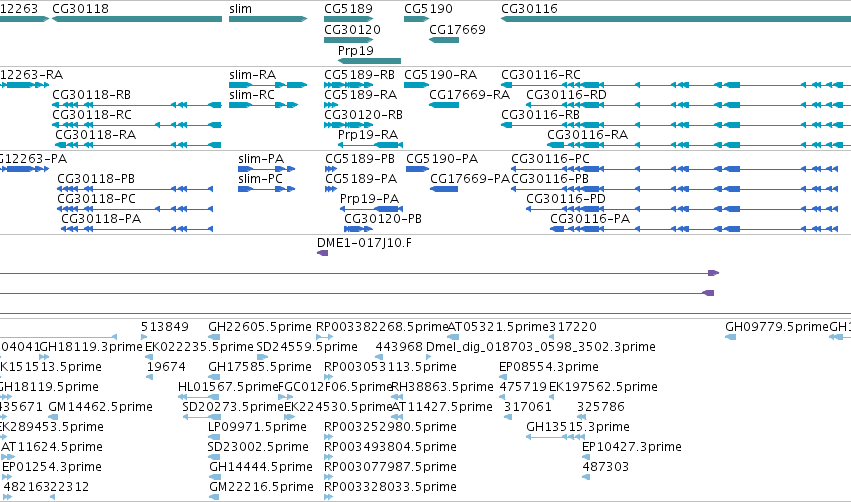This screenshot has width=851, height=502.
Task: Select the 487303 EST label
Action: (x=606, y=467)
